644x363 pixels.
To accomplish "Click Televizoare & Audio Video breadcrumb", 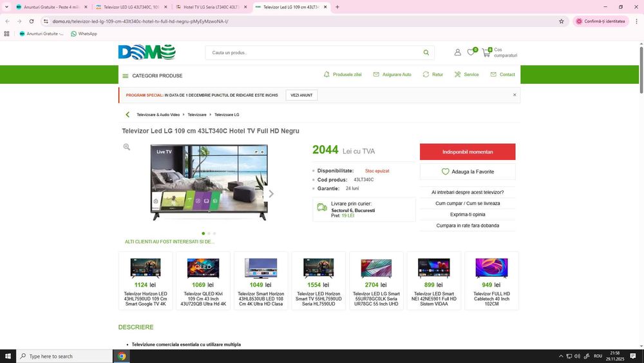I will (158, 115).
